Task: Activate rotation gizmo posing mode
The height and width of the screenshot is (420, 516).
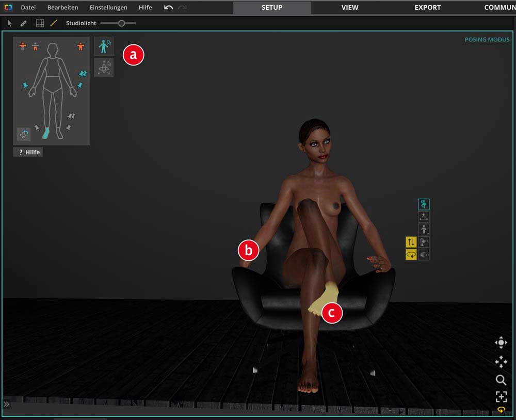Action: coord(104,68)
